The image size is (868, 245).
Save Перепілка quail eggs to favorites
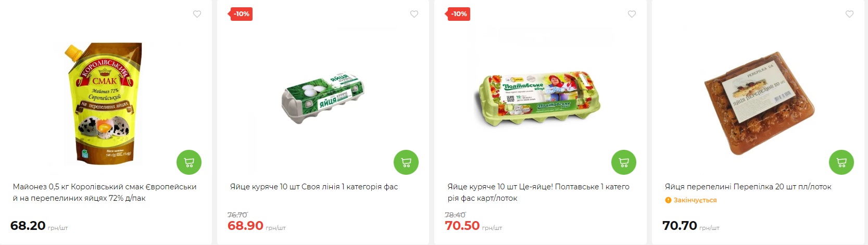coord(849,14)
